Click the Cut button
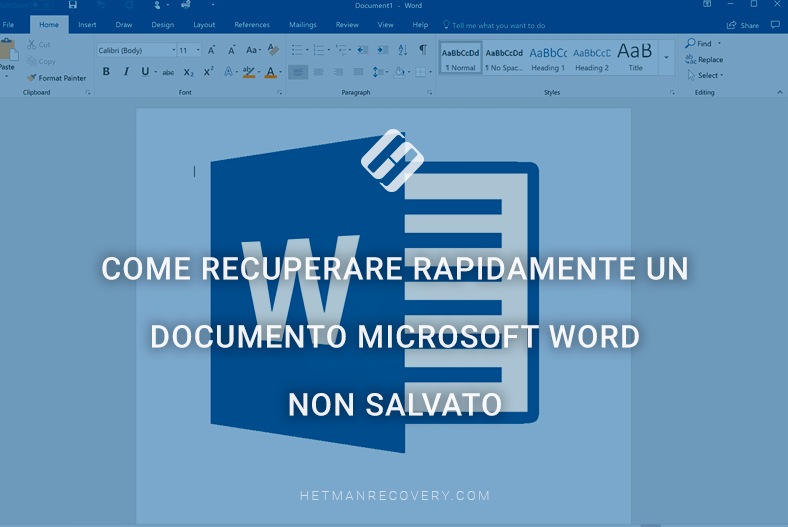Viewport: 788px width, 527px height. [39, 45]
